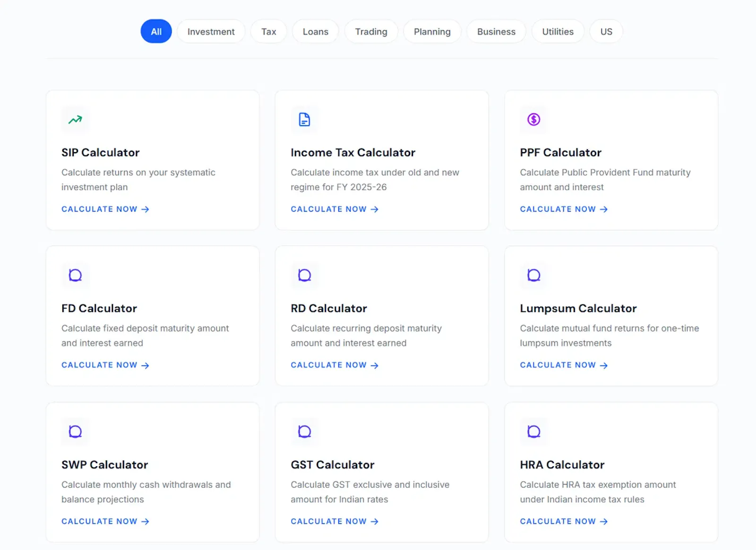Viewport: 756px width, 550px height.
Task: Click the PPF Calculator dollar coin icon
Action: point(534,120)
